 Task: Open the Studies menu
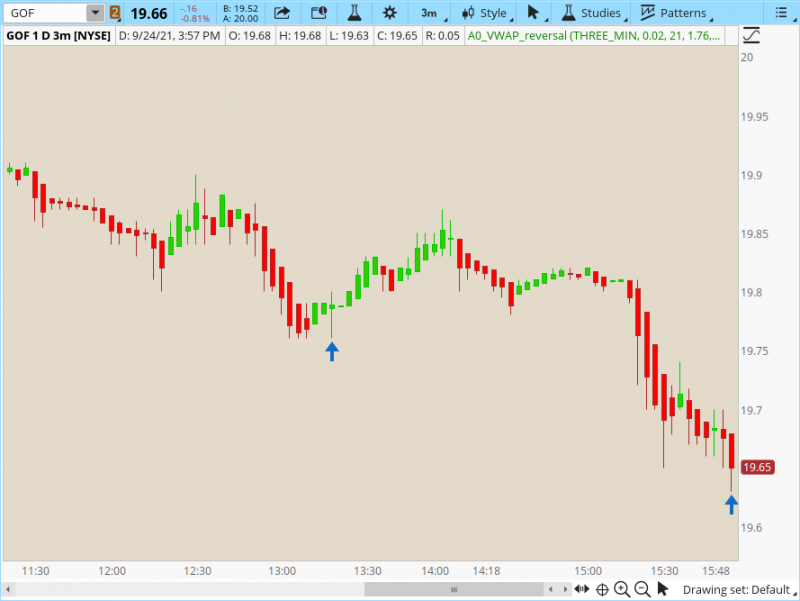(592, 13)
